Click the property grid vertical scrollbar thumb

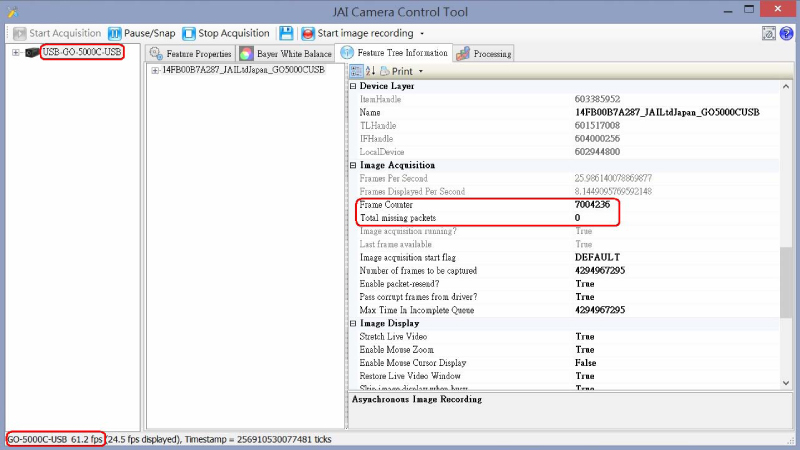click(x=786, y=282)
